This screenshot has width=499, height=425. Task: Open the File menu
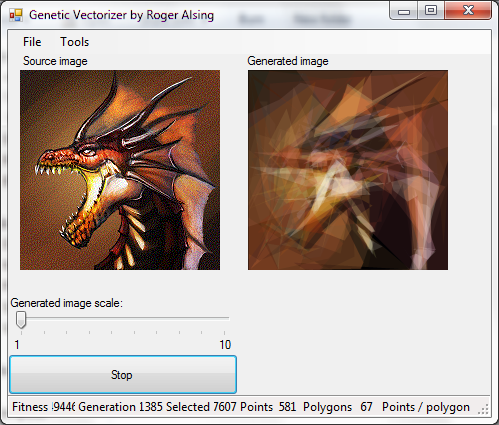pos(32,42)
